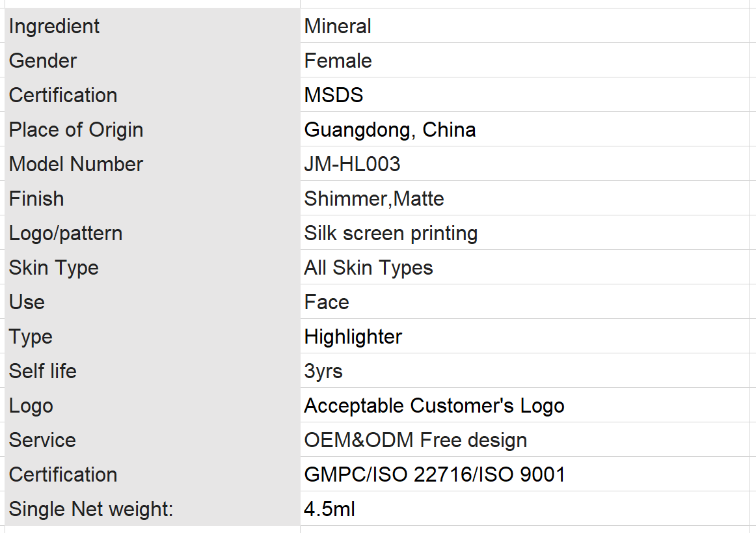Click the Female value cell
The image size is (756, 533).
524,61
